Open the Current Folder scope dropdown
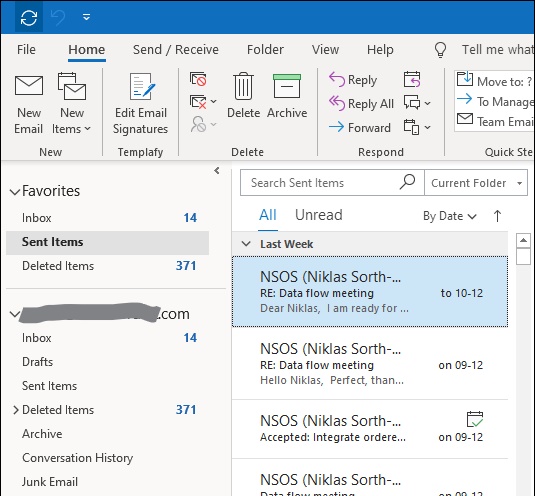 pos(476,183)
